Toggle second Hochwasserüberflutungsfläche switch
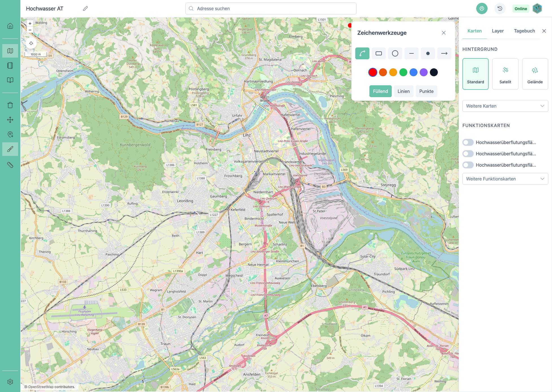Viewport: 552px width, 392px height. point(468,154)
